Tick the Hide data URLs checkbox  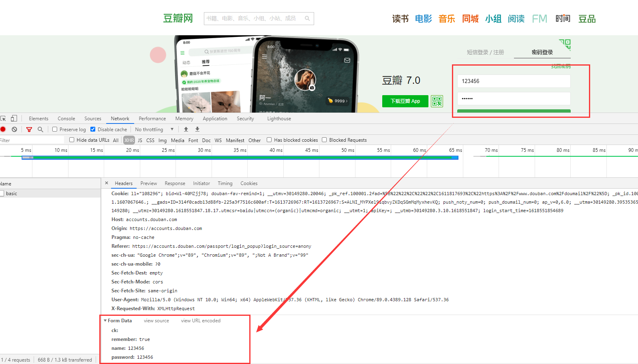(72, 140)
